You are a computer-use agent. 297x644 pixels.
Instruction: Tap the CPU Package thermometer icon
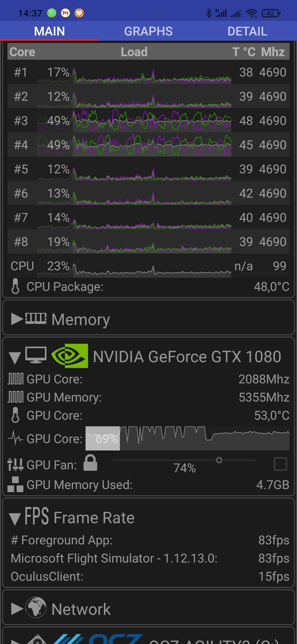click(15, 286)
